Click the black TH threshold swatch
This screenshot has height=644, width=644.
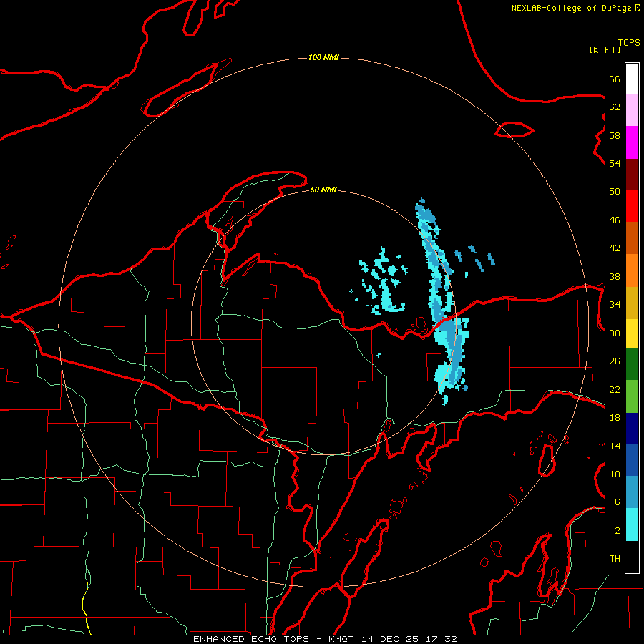point(632,557)
